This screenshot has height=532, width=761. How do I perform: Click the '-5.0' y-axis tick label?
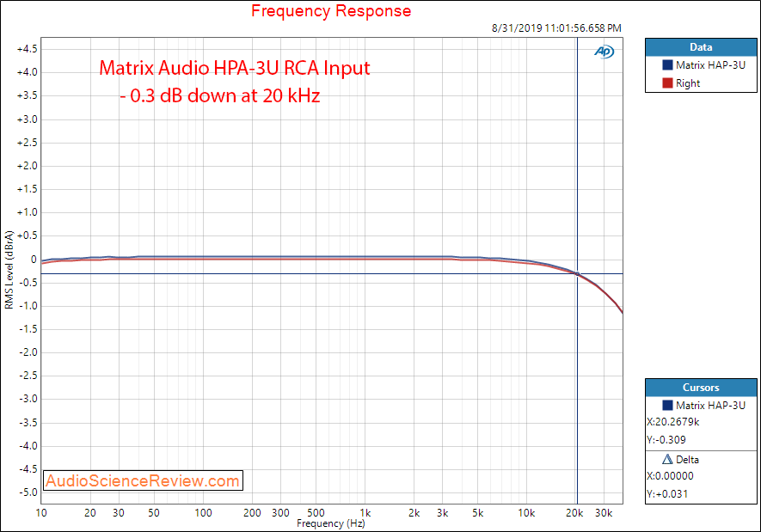click(28, 492)
